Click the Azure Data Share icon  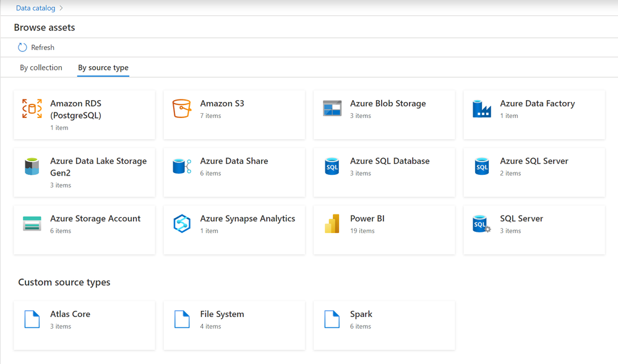coord(182,166)
